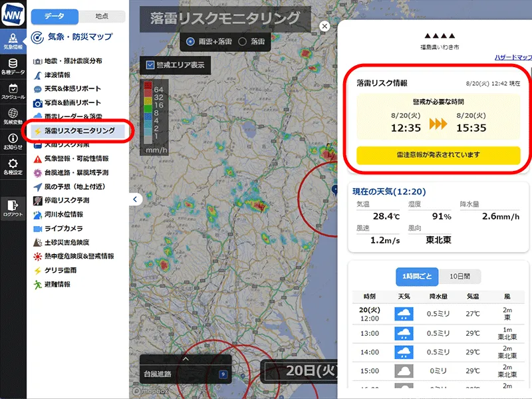Viewport: 532px width, 399px height.
Task: Select the 雨雲+落雷 radio button
Action: tap(191, 41)
